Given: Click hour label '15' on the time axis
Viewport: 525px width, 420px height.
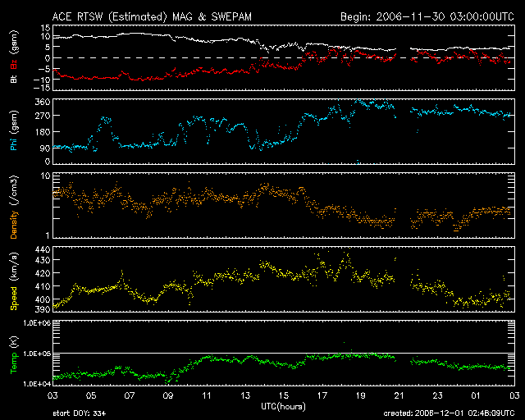Looking at the screenshot, I should coord(284,396).
